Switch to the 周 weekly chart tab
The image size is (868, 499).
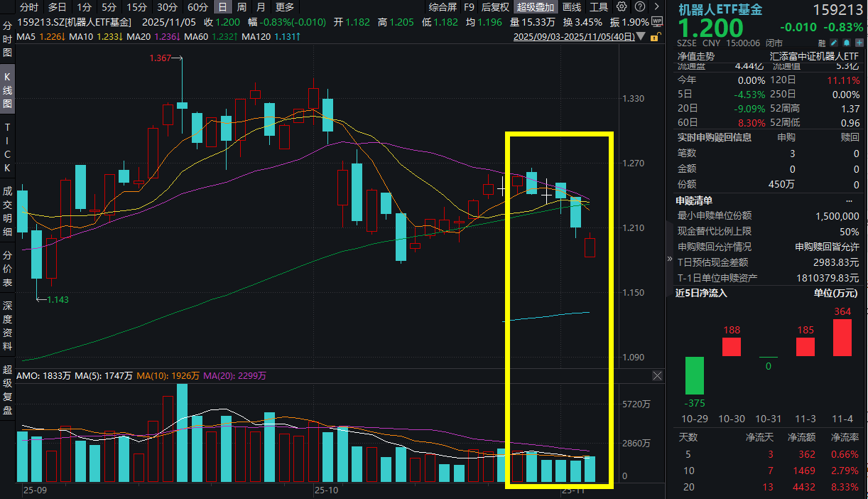click(242, 8)
